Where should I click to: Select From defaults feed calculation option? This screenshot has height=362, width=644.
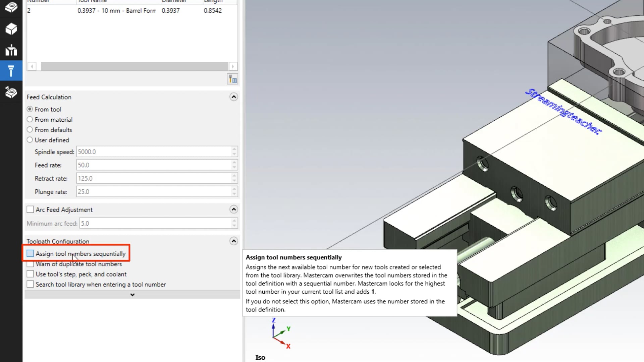[30, 129]
